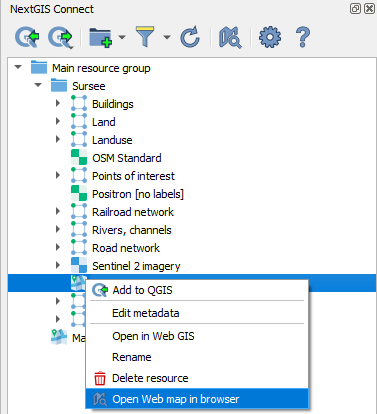Click the create resource group folder icon
Image resolution: width=377 pixels, height=414 pixels.
pos(101,37)
